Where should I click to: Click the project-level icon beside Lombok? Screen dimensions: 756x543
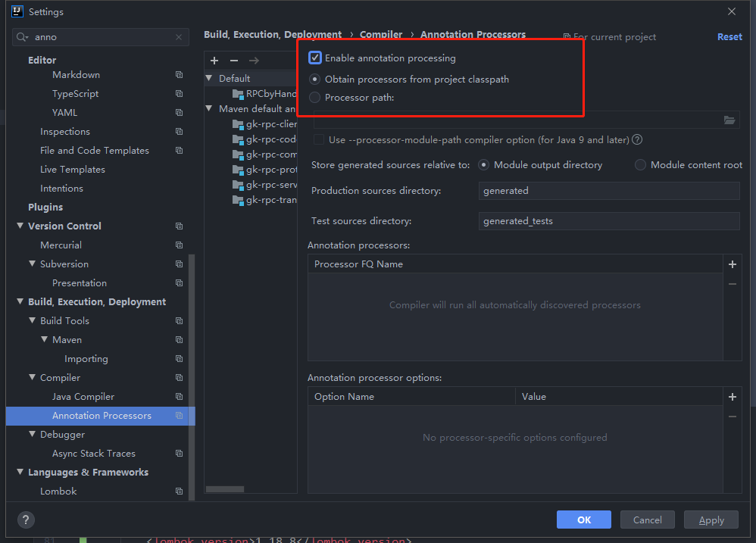click(x=180, y=491)
